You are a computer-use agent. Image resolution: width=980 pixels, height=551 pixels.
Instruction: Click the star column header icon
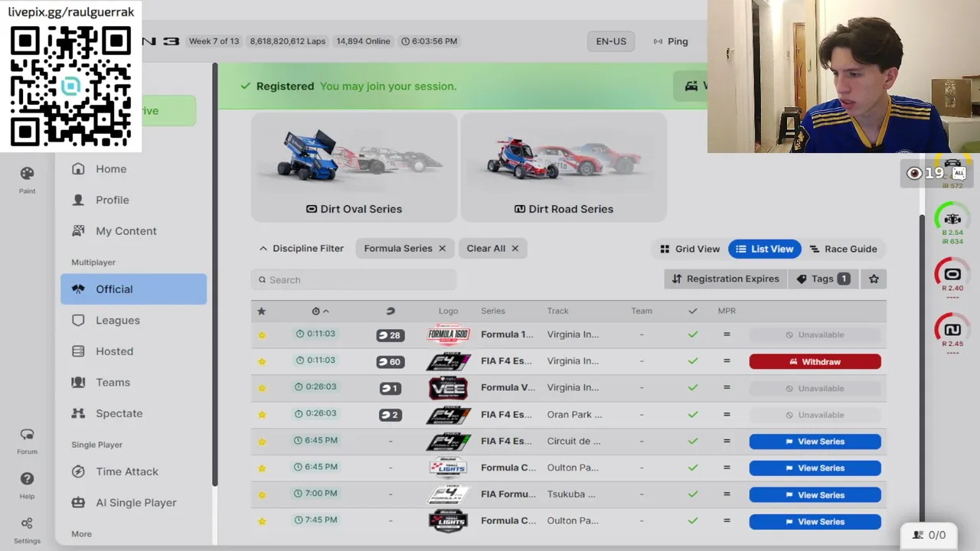261,311
